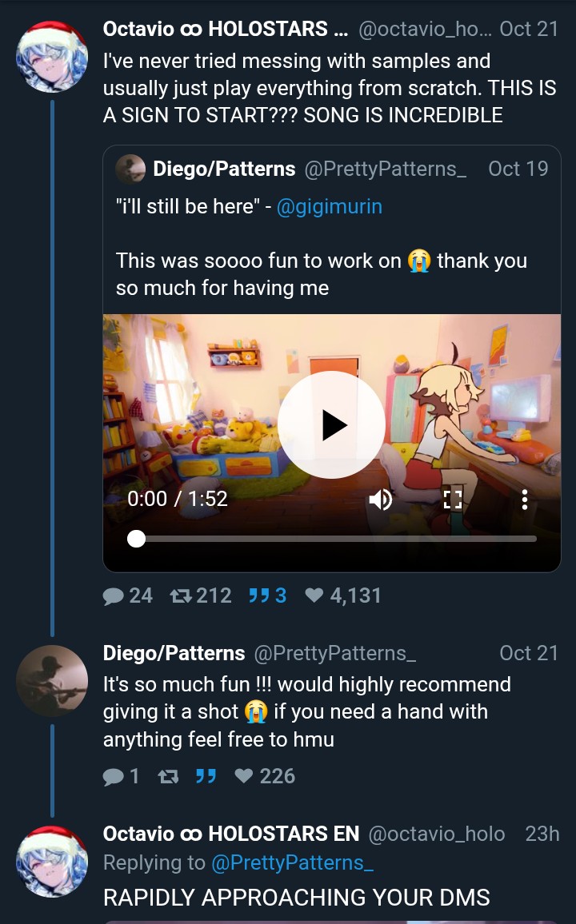This screenshot has width=576, height=924.
Task: Open the video in fullscreen
Action: [452, 500]
